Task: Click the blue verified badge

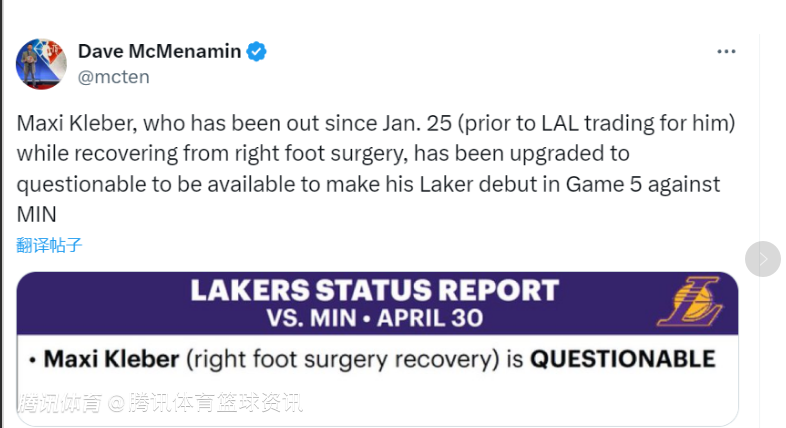Action: coord(257,52)
